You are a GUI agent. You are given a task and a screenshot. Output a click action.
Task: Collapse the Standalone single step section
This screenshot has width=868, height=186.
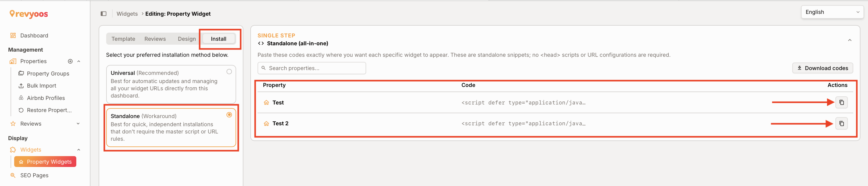click(x=850, y=40)
